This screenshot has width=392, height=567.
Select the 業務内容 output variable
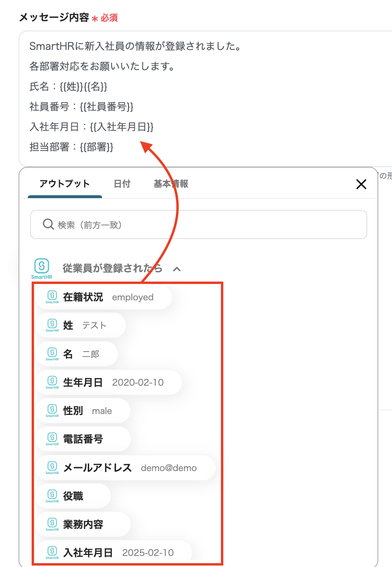[84, 523]
